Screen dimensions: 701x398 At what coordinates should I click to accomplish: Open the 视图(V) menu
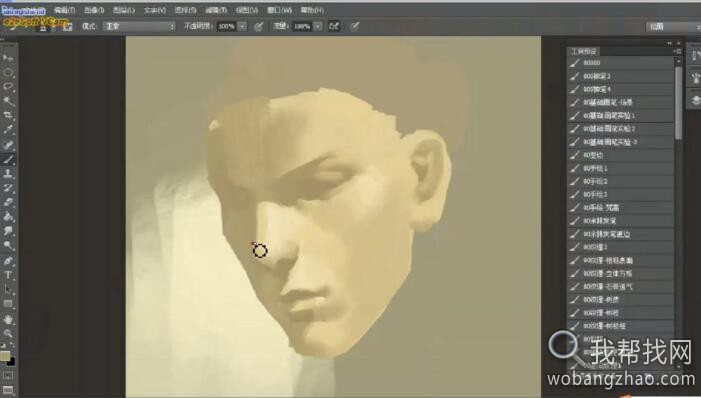(247, 10)
